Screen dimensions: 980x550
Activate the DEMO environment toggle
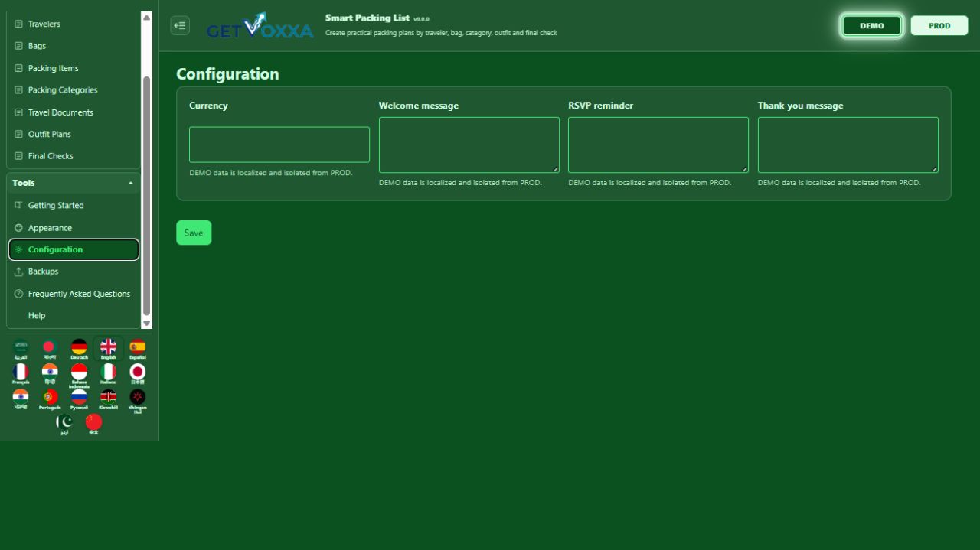pyautogui.click(x=872, y=25)
